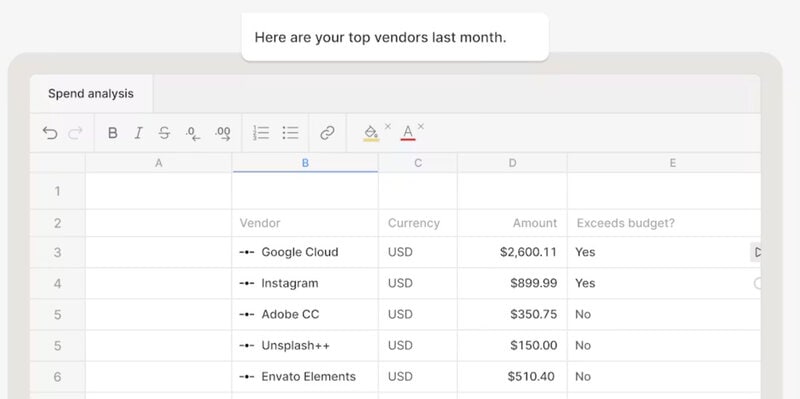Viewport: 800px width, 399px height.
Task: Insert a hyperlink
Action: (x=327, y=133)
